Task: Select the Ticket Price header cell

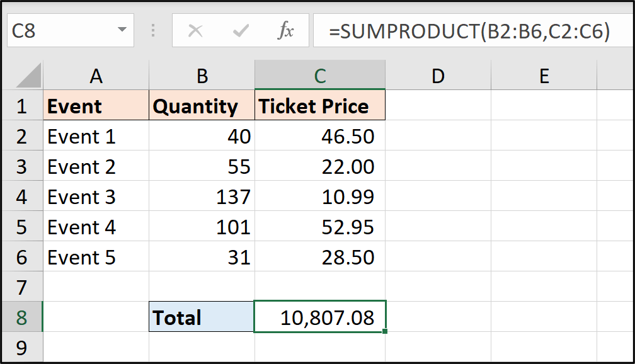Action: tap(319, 106)
